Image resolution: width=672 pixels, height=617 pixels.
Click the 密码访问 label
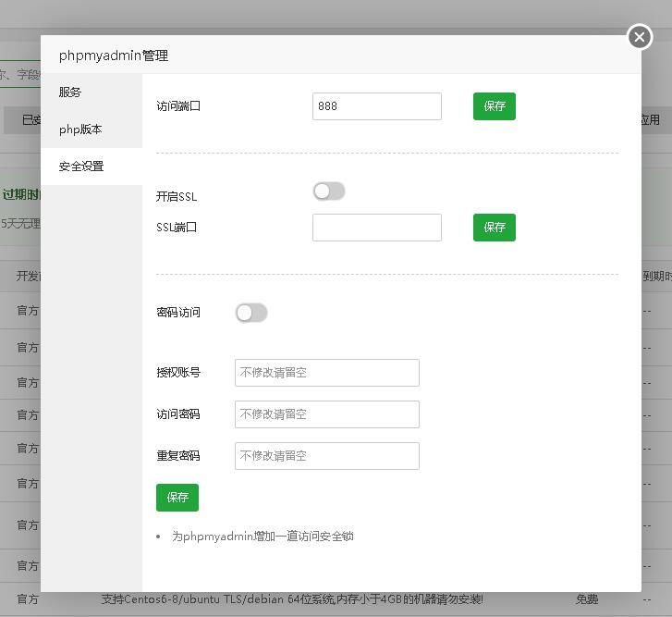(x=178, y=313)
